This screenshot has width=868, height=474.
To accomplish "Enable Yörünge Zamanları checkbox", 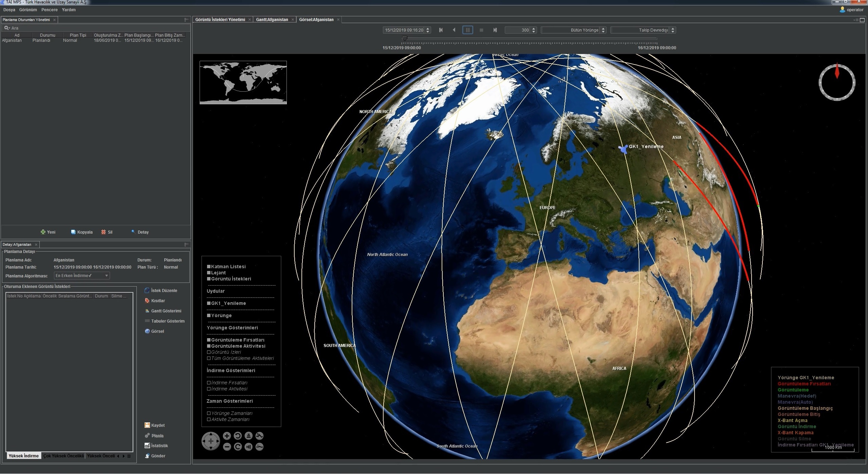I will pyautogui.click(x=209, y=414).
